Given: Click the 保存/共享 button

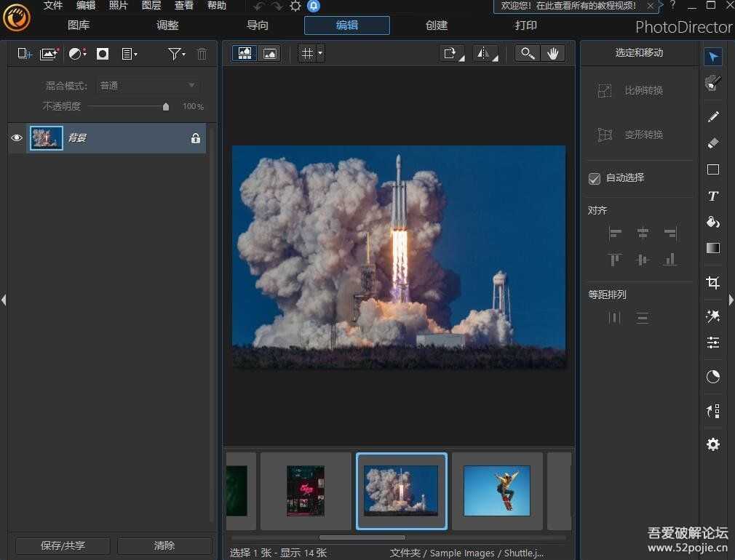Looking at the screenshot, I should [63, 545].
